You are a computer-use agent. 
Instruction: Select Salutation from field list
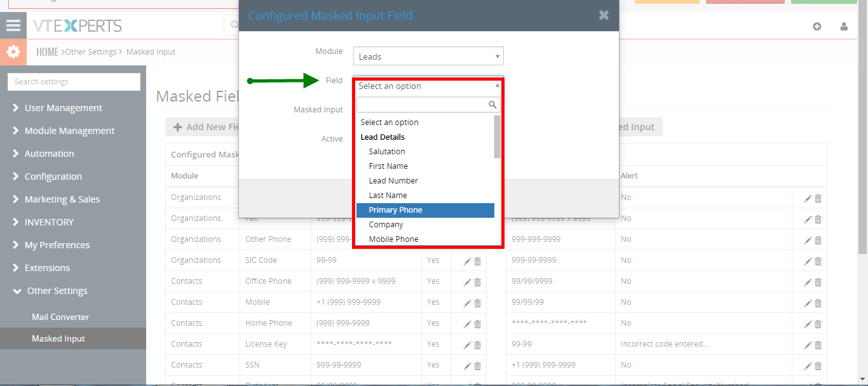tap(425, 151)
